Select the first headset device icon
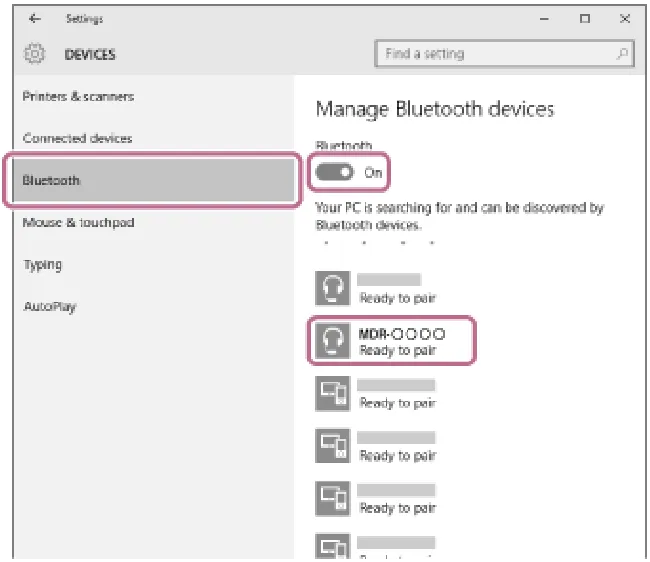650x562 pixels. (x=332, y=288)
